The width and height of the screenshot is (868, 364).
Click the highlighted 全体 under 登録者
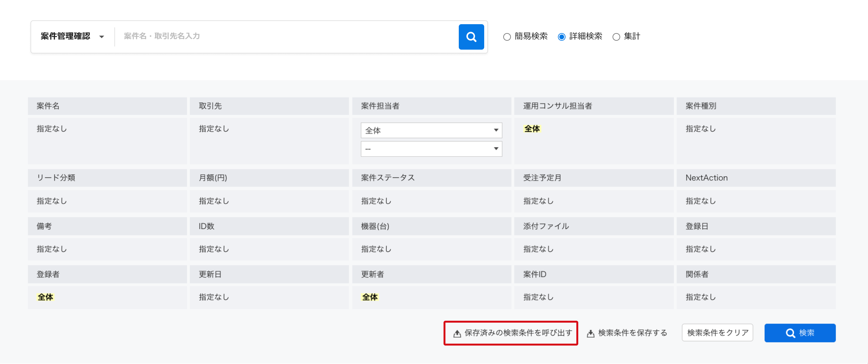coord(45,297)
